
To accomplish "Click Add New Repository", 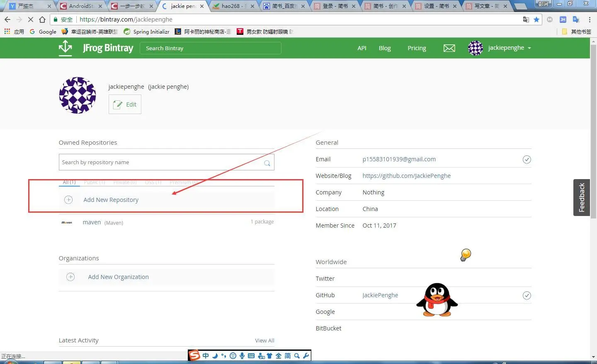I will click(111, 200).
